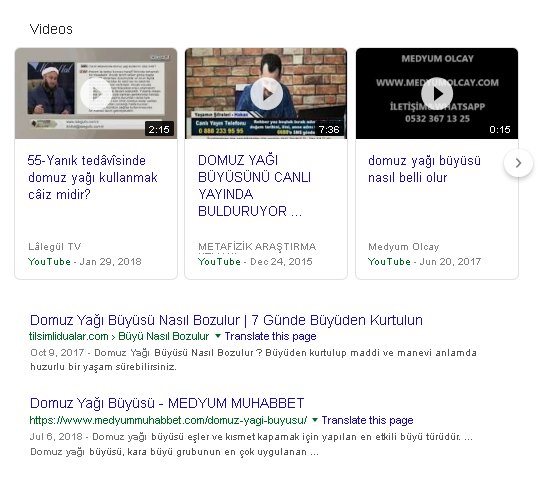Expand dropdown arrow next to tilsimlidualar.com breadcrumb
The image size is (545, 478).
click(x=218, y=336)
